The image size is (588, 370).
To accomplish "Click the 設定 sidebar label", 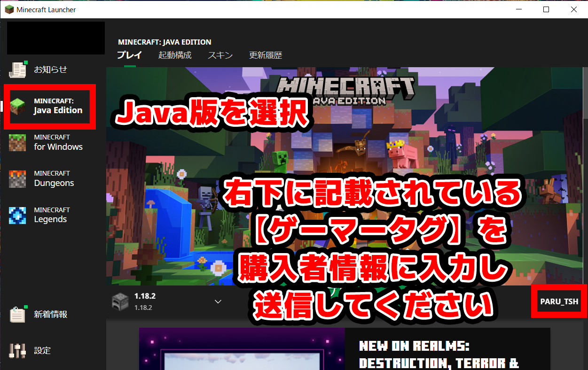I will pos(42,351).
